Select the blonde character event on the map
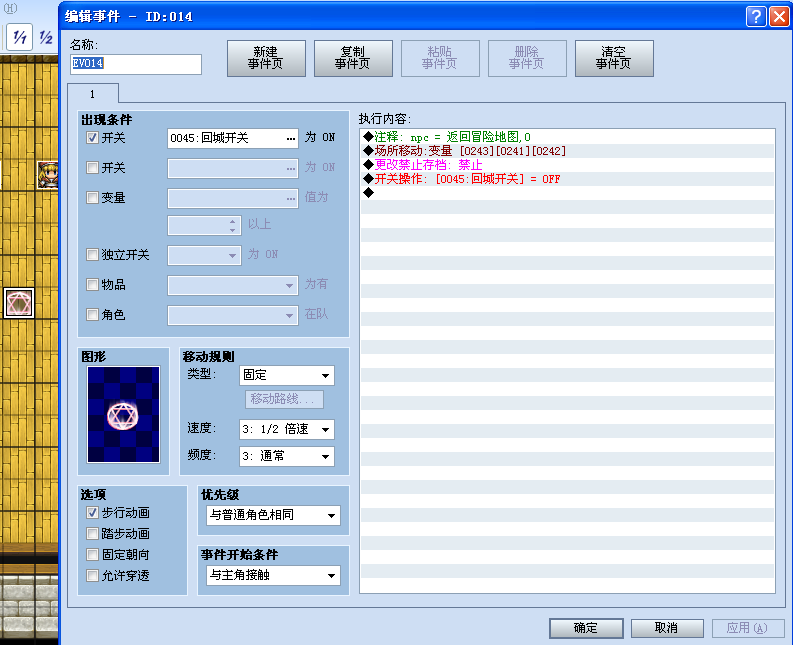Image resolution: width=793 pixels, height=645 pixels. pos(48,174)
